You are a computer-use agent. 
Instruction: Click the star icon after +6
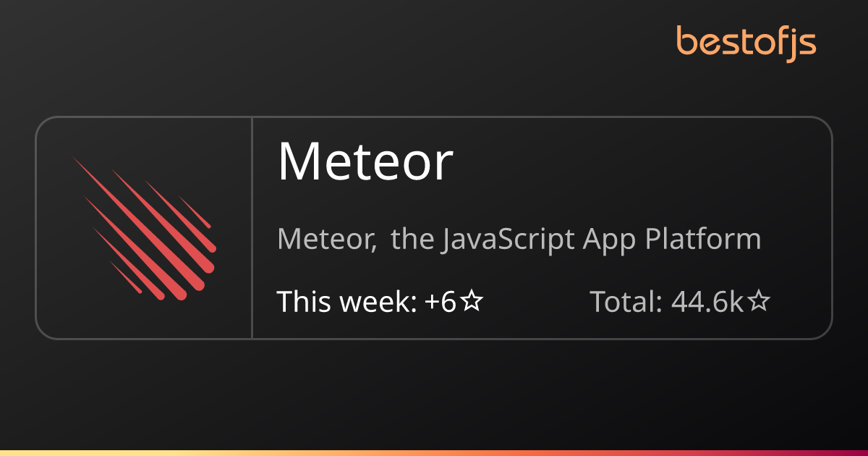[x=472, y=302]
